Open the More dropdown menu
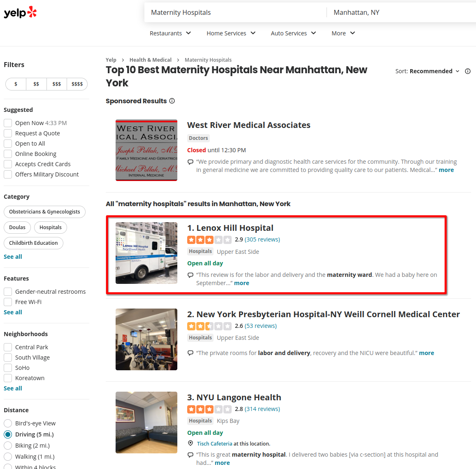Image resolution: width=476 pixels, height=469 pixels. (x=343, y=33)
